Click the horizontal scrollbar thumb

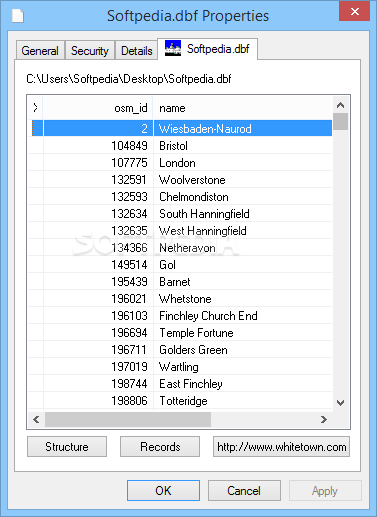tap(128, 419)
